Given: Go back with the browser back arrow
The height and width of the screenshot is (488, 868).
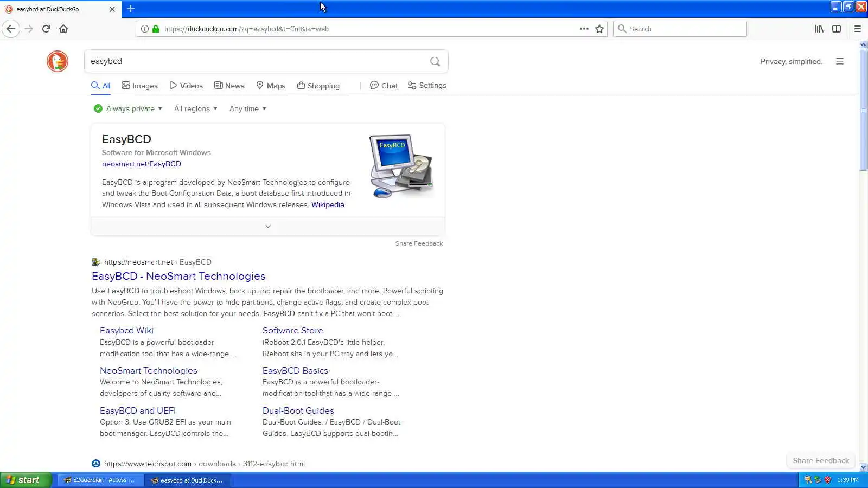Looking at the screenshot, I should pos(11,29).
